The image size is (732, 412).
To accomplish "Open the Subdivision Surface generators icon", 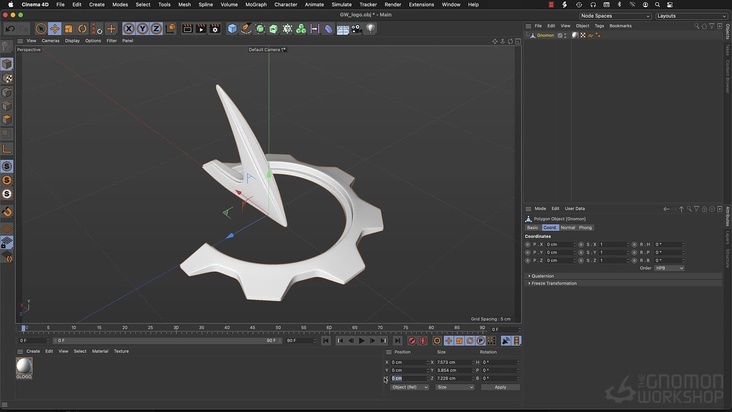I will tap(260, 29).
